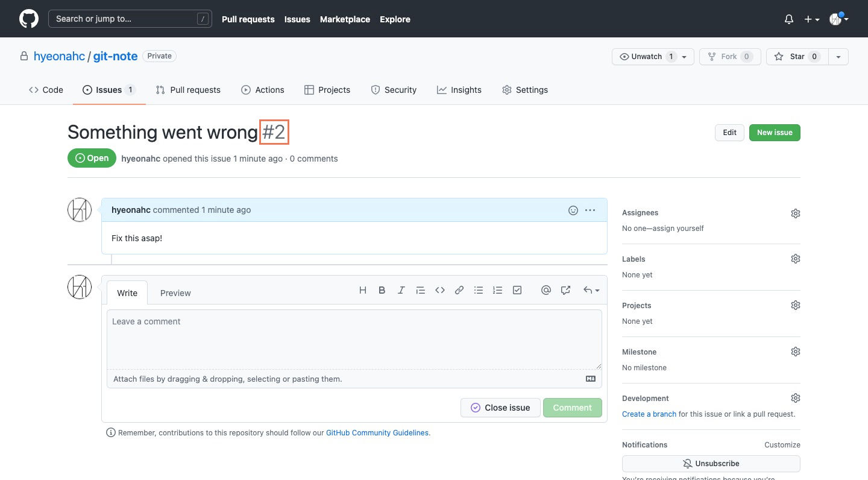Image resolution: width=868 pixels, height=480 pixels.
Task: Switch to the repository Pull requests tab
Action: (188, 90)
